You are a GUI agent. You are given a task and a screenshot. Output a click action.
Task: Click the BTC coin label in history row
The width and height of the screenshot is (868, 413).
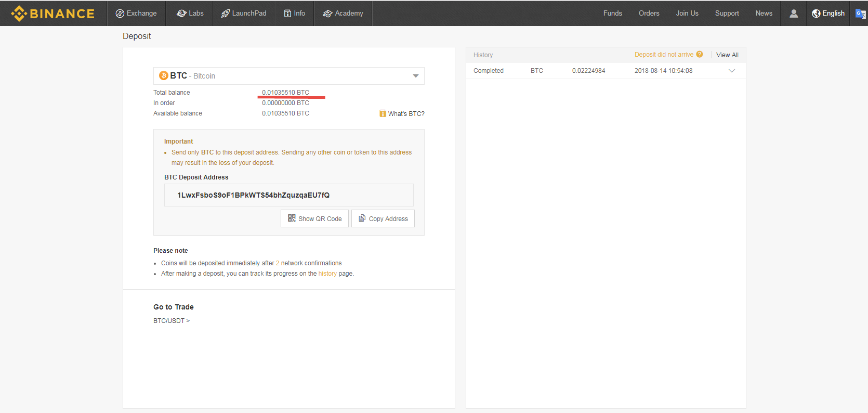(537, 71)
